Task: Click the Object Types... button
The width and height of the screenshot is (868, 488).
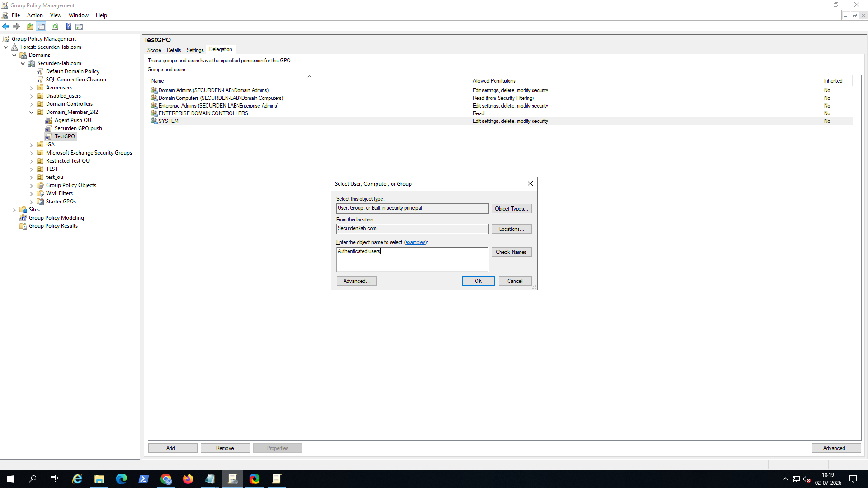Action: coord(511,209)
